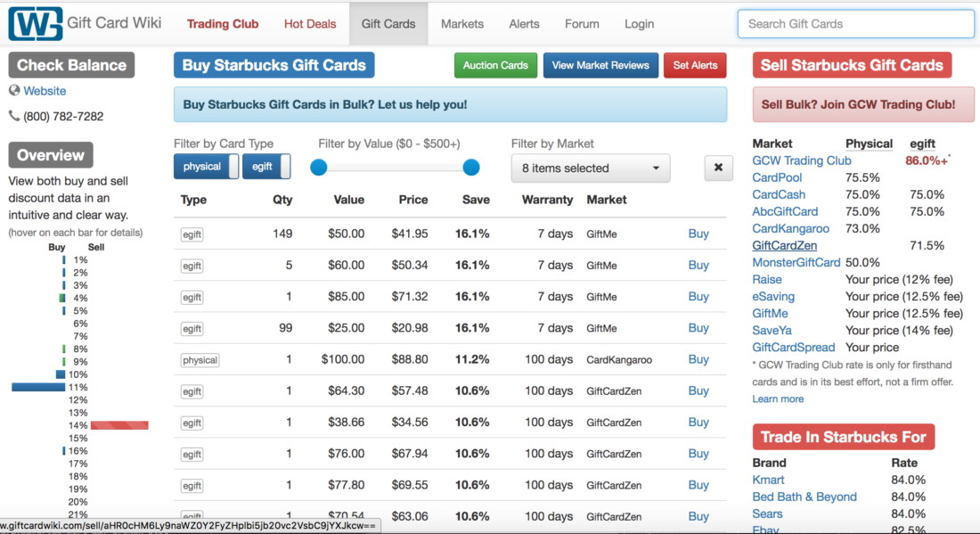The height and width of the screenshot is (534, 980).
Task: Click Buy for the $85.00 GiftMe card
Action: coord(698,296)
